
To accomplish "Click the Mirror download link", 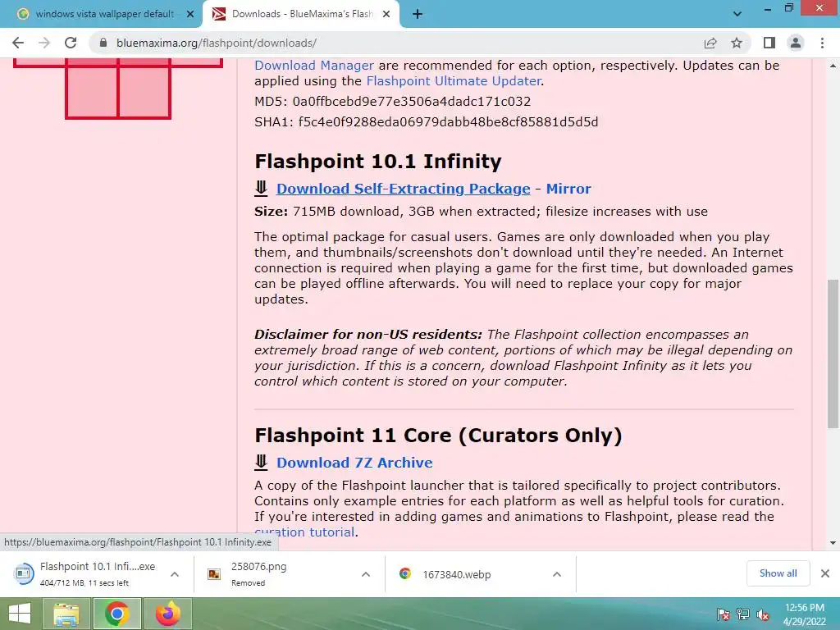I will coord(568,189).
